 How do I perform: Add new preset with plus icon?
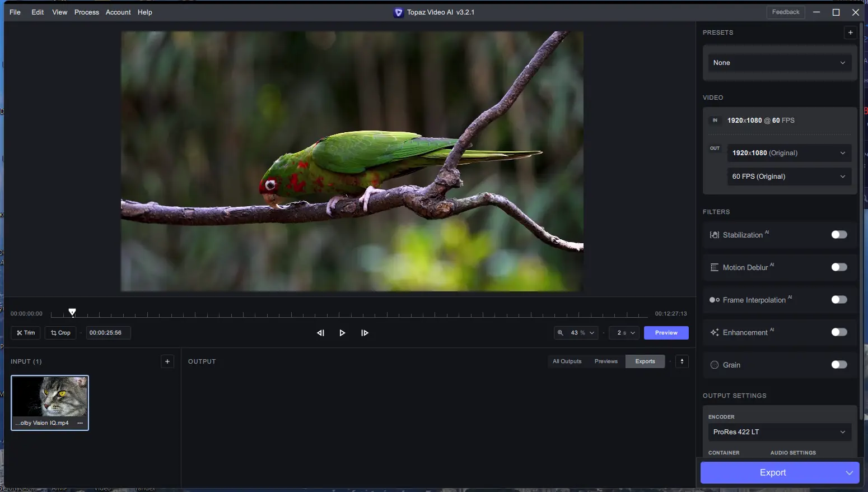(850, 33)
